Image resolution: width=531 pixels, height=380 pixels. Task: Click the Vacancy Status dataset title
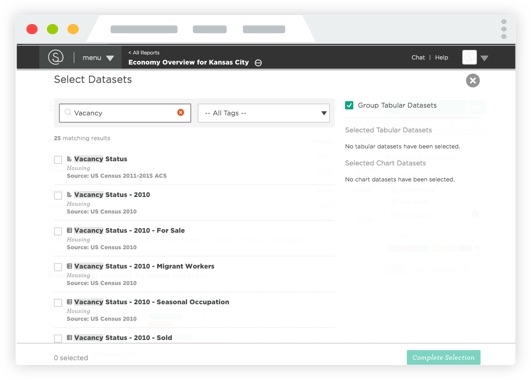pyautogui.click(x=101, y=159)
